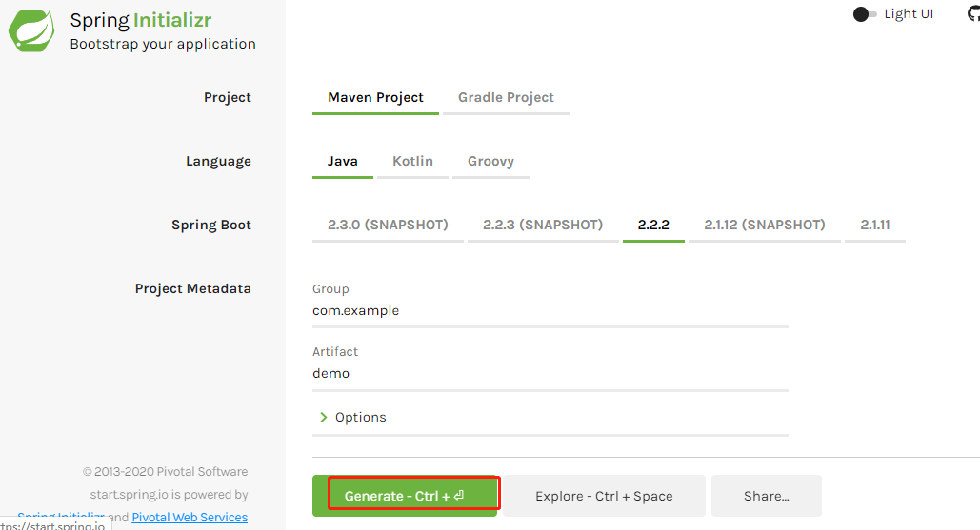Viewport: 980px width, 530px height.
Task: Toggle the Light UI switch
Action: click(x=865, y=14)
